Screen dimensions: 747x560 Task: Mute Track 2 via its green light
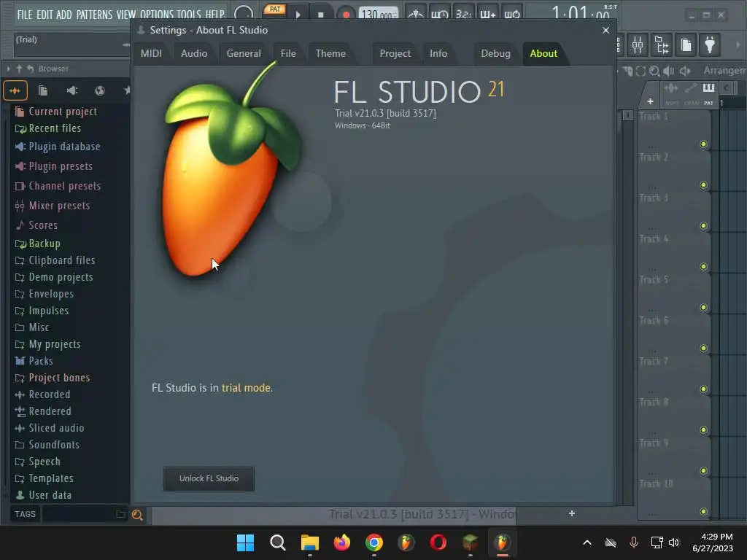tap(703, 184)
